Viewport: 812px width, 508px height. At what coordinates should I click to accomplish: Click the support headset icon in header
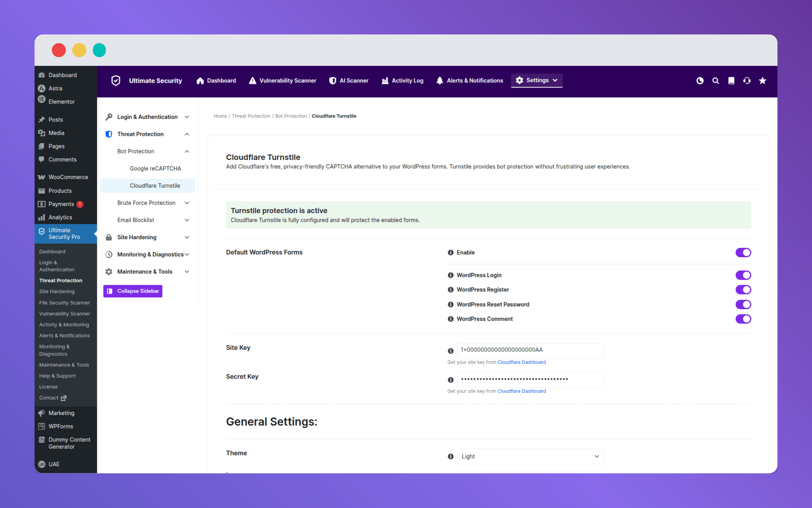[x=747, y=81]
